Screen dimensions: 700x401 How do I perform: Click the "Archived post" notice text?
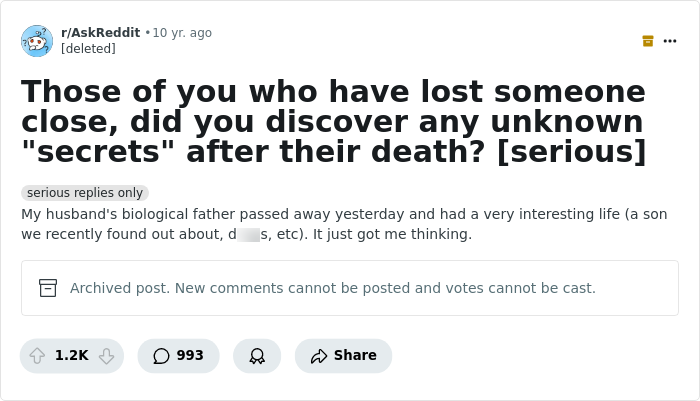(332, 288)
